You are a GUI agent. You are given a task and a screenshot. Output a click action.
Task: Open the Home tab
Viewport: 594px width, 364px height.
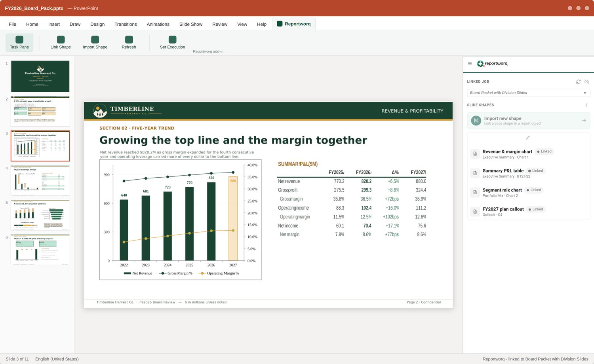pos(32,24)
